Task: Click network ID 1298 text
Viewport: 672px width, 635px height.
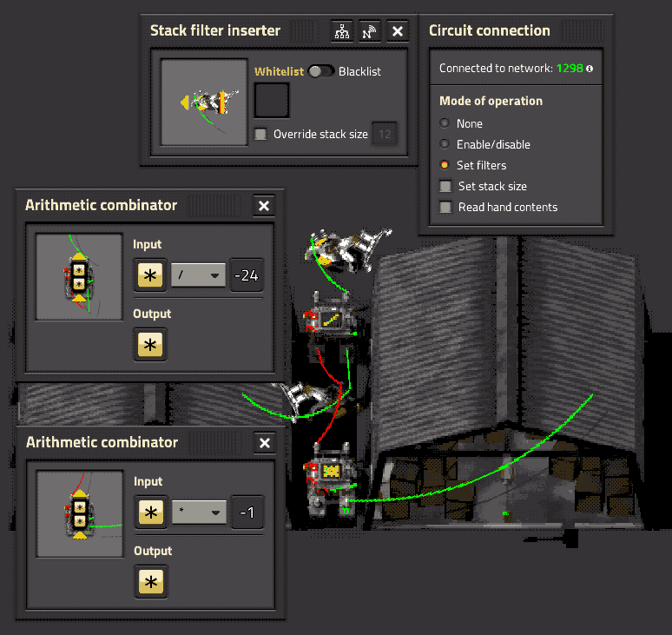Action: click(x=570, y=69)
